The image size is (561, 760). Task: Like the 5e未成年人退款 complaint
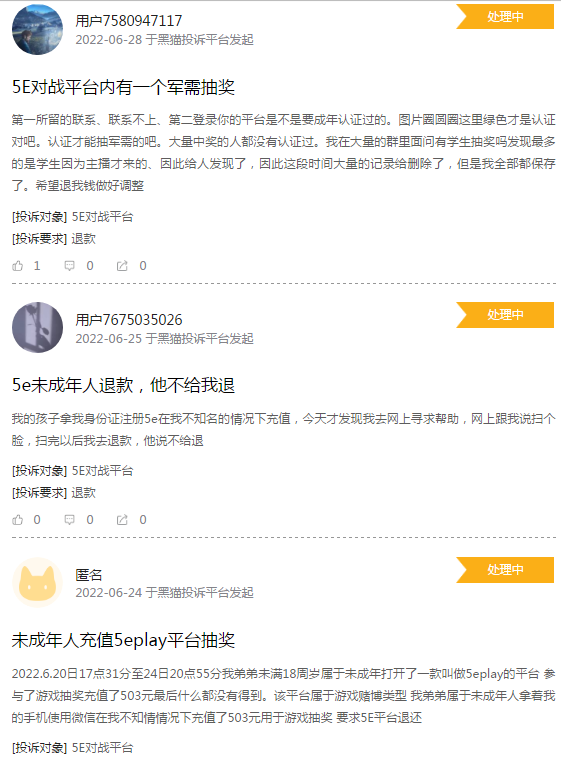coord(18,520)
